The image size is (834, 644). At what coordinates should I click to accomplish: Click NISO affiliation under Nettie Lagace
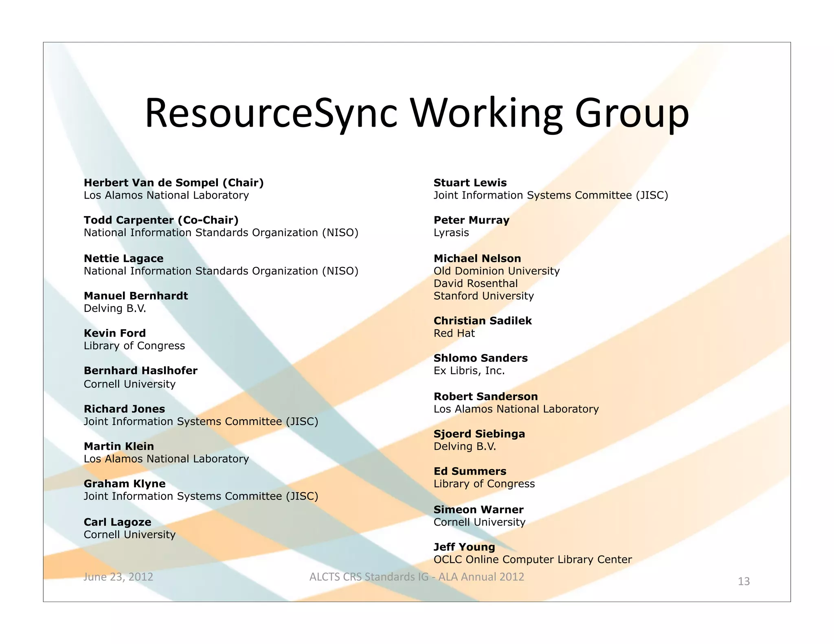[x=221, y=271]
